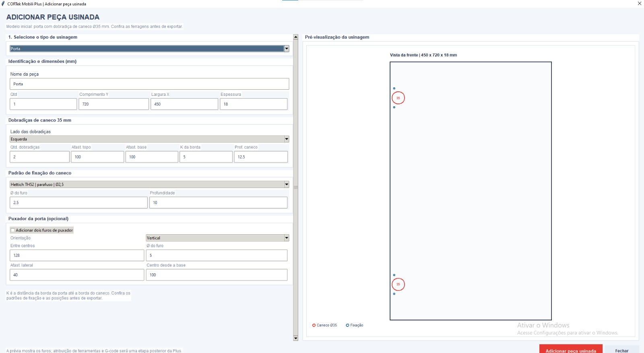Open the Lado das dobradiças dropdown
This screenshot has height=353, width=644.
pos(149,139)
